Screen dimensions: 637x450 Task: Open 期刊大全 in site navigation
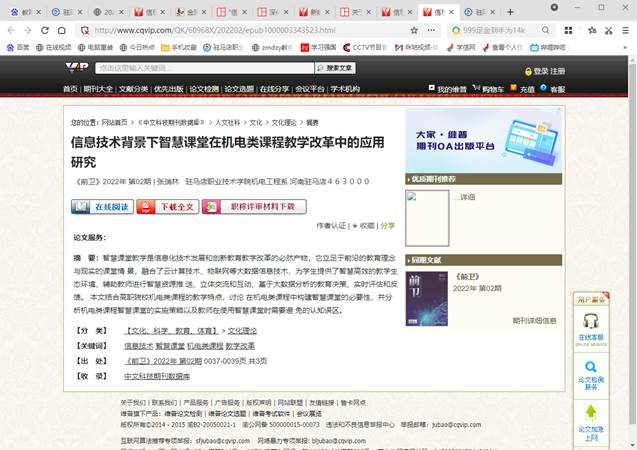[98, 89]
